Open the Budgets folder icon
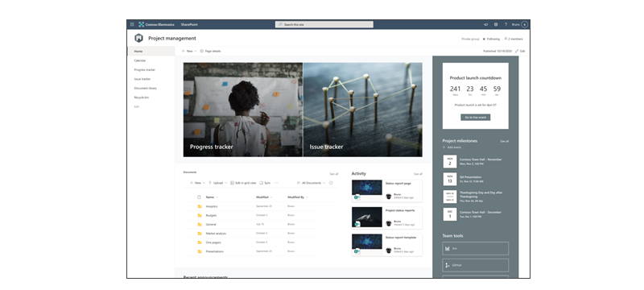The width and height of the screenshot is (644, 290). [200, 215]
